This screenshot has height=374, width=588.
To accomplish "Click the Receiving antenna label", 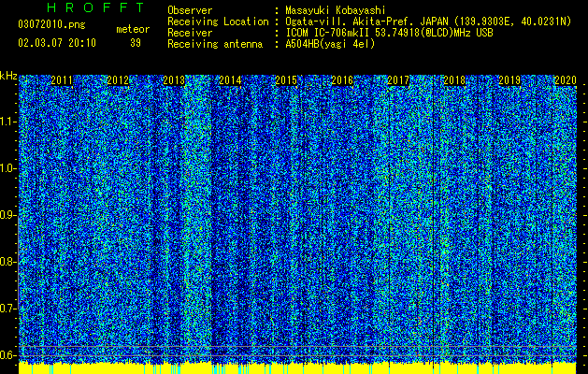I will 215,44.
